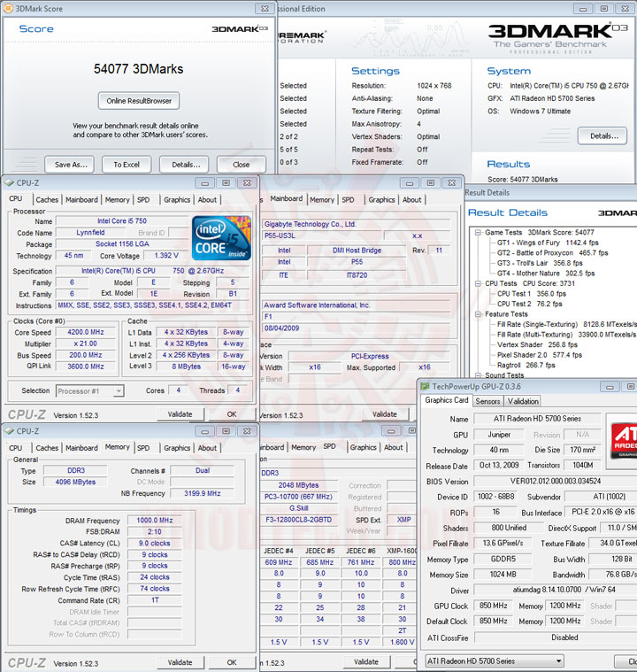The width and height of the screenshot is (637, 672).
Task: Click the Details button under System
Action: (x=604, y=135)
